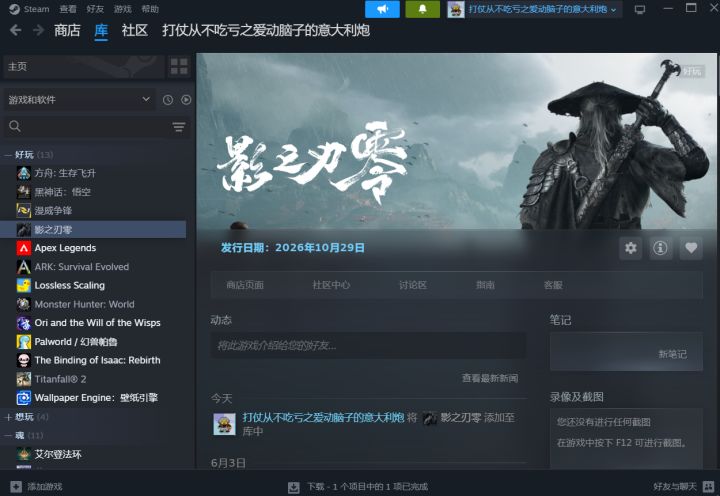Toggle the ready-to-play filter icon
Viewport: 720px width, 496px height.
(x=186, y=100)
